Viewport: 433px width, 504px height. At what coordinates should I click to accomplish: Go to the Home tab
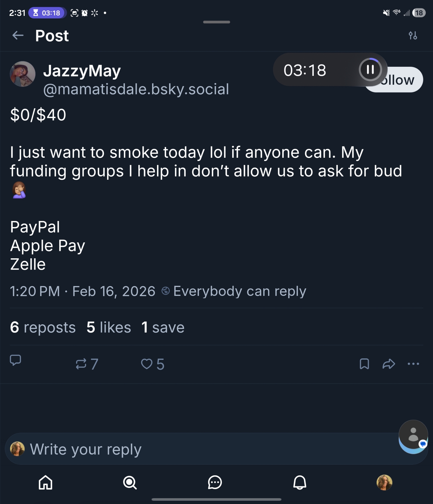tap(46, 482)
